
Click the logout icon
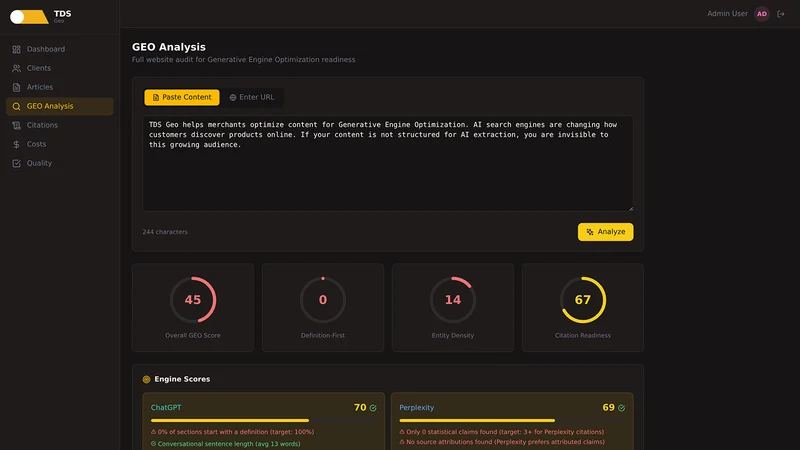[x=781, y=14]
